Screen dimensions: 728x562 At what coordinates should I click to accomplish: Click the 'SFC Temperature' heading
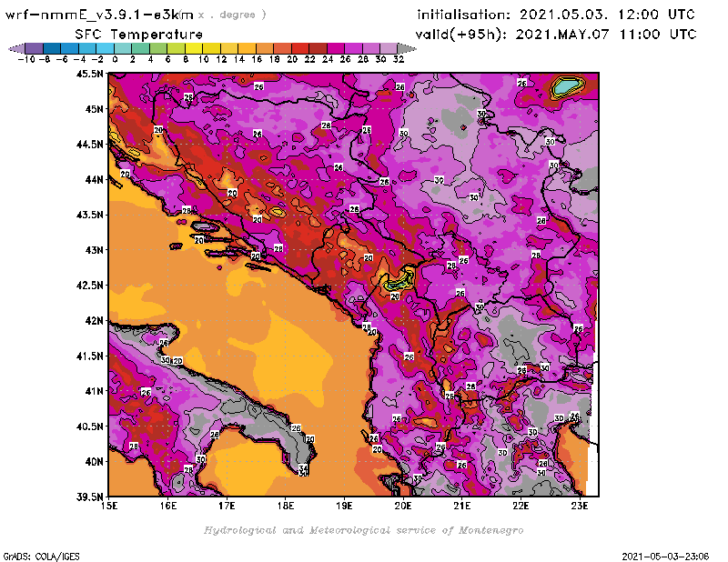pyautogui.click(x=139, y=35)
